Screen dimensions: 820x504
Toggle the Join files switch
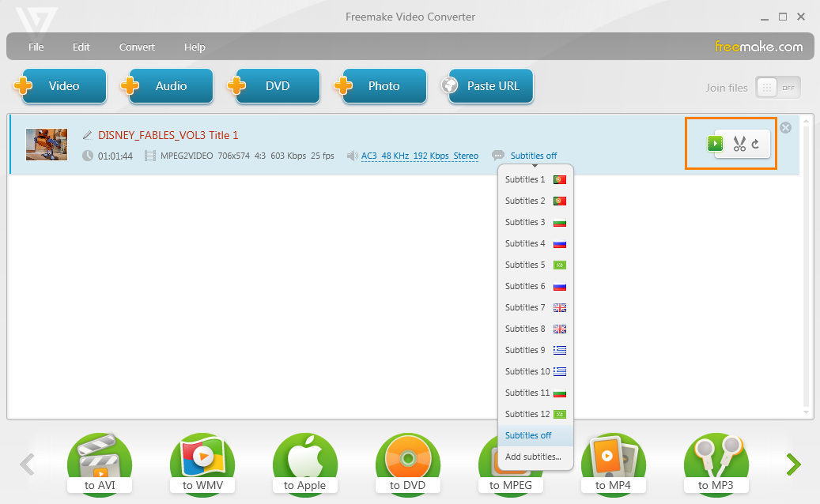click(x=778, y=88)
